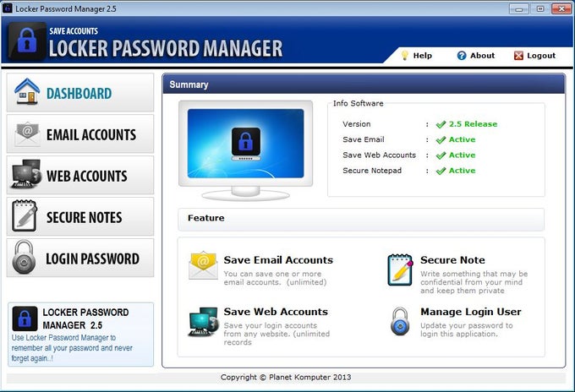The width and height of the screenshot is (575, 392).
Task: Click the app icon in window title bar
Action: [x=8, y=8]
